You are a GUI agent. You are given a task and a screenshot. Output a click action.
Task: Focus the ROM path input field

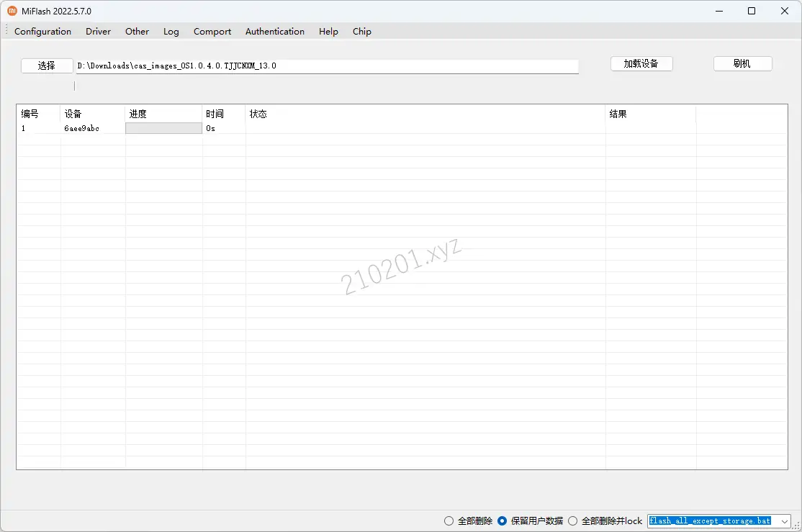[x=328, y=66]
